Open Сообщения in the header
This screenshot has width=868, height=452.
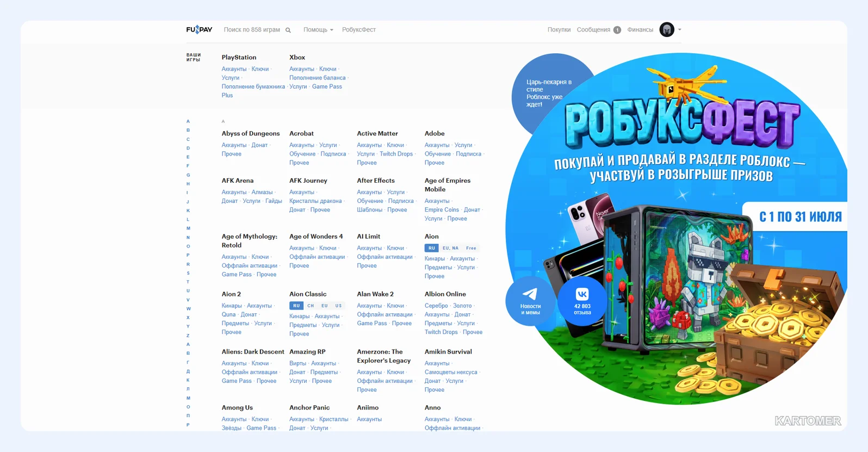click(x=593, y=30)
